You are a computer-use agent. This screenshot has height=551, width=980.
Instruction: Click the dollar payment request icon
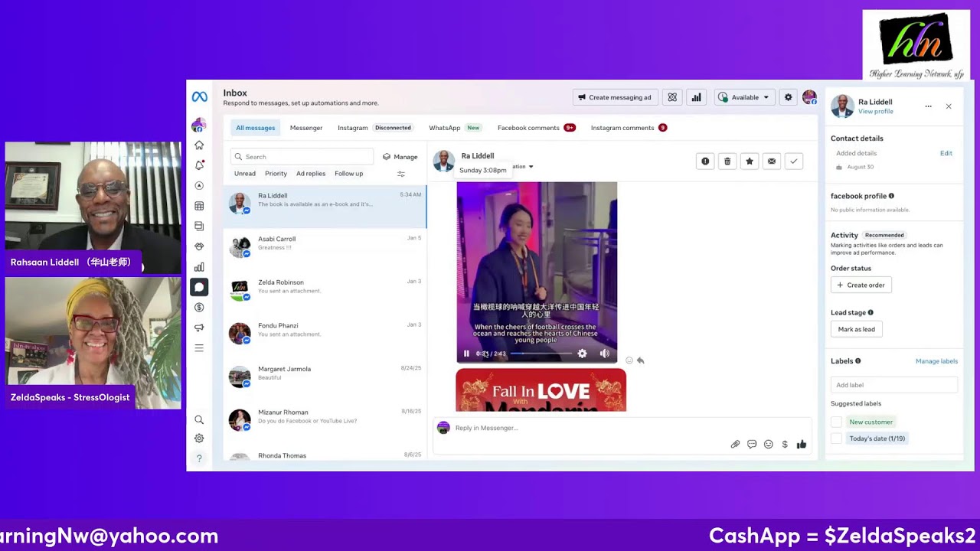(x=785, y=444)
